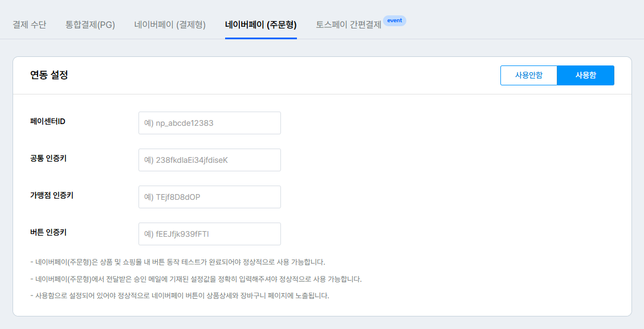
Task: Switch to 통합결제(PG) tab
Action: pyautogui.click(x=91, y=24)
